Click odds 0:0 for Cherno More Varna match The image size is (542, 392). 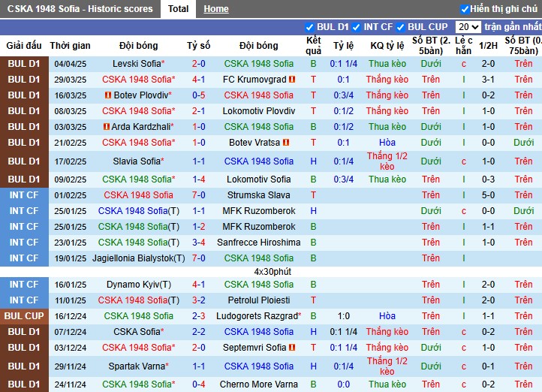click(344, 384)
